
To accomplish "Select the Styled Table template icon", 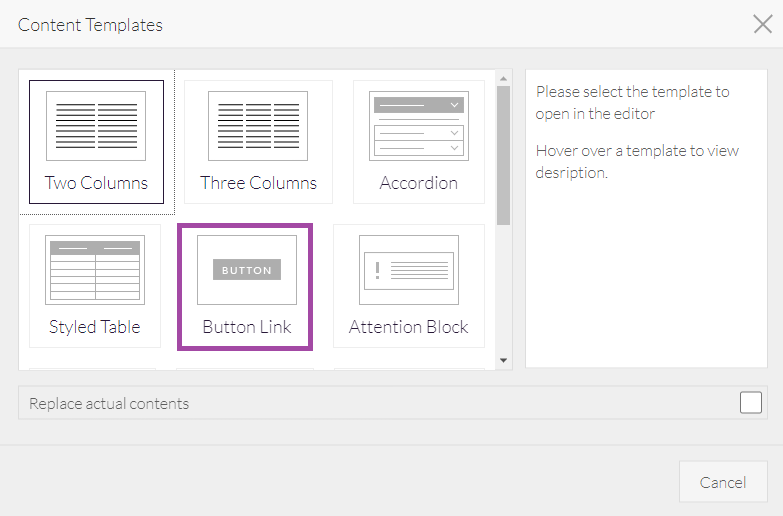I will click(95, 270).
